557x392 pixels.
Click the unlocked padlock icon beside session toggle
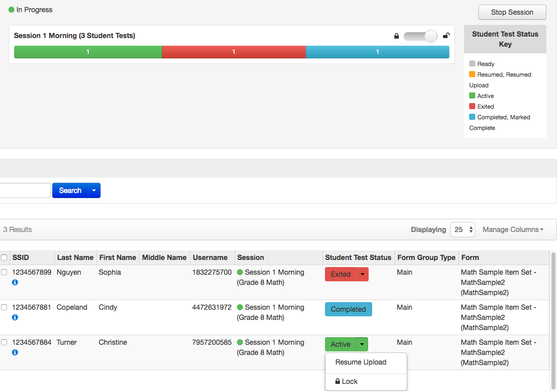(x=446, y=36)
